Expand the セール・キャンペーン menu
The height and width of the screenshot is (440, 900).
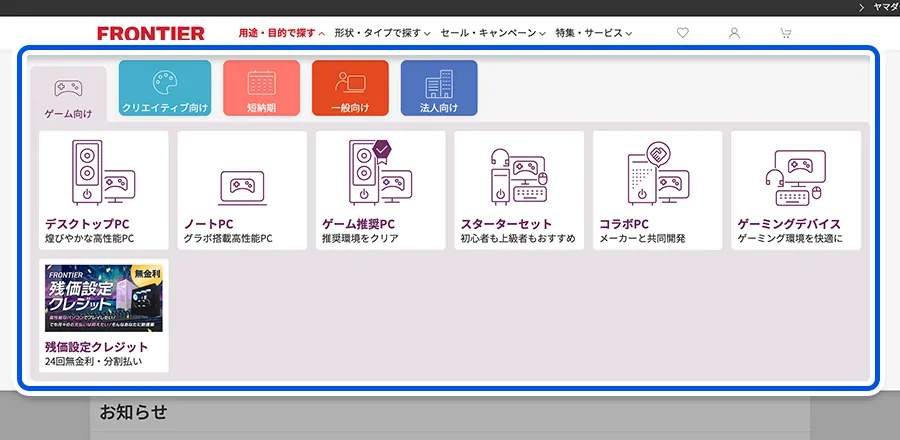click(492, 33)
